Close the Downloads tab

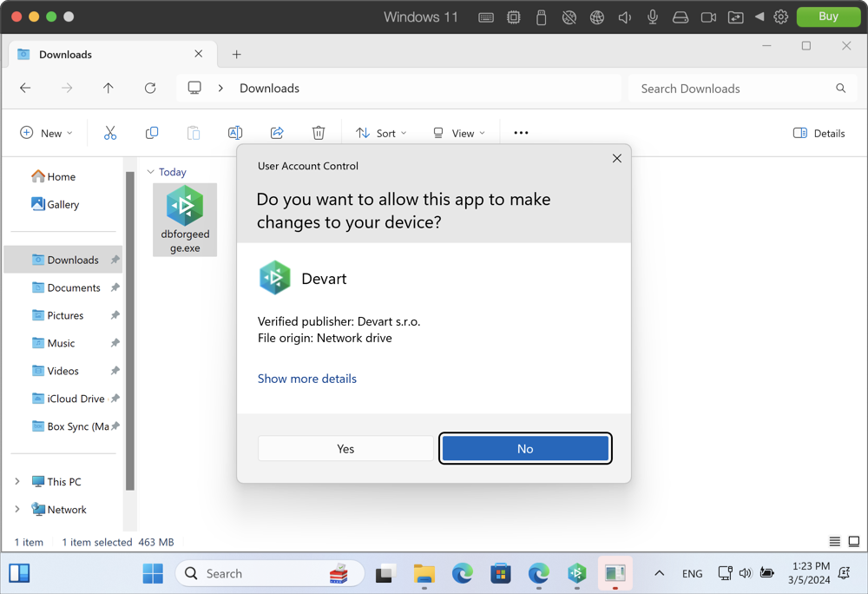tap(198, 54)
